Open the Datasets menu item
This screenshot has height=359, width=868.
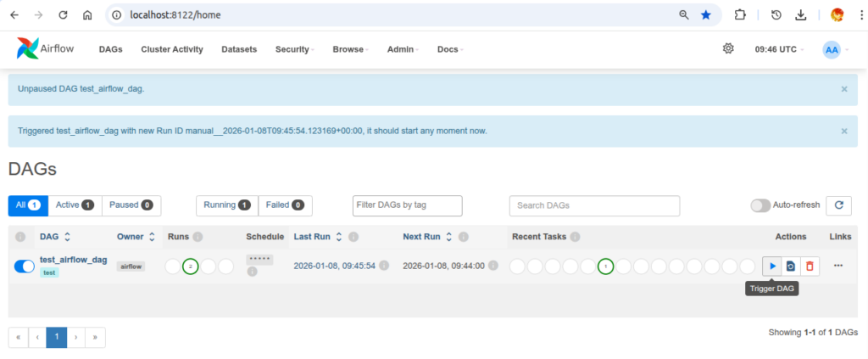pyautogui.click(x=239, y=49)
